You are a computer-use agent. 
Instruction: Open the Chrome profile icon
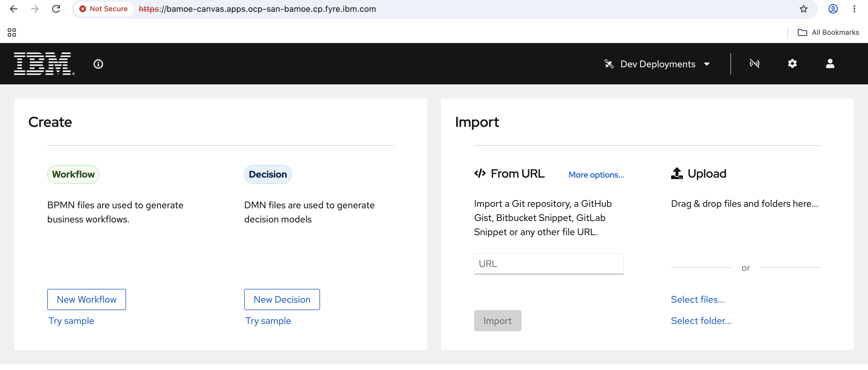click(x=833, y=9)
